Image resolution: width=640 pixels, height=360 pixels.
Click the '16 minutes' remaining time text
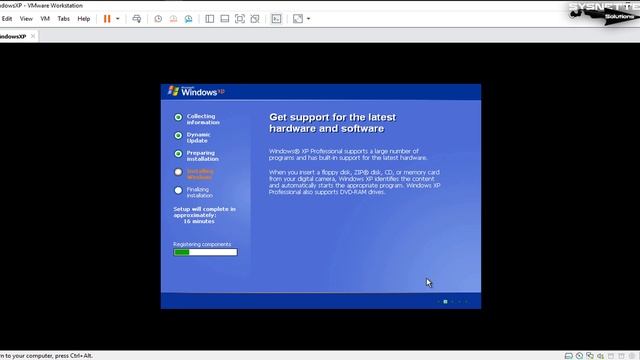(x=199, y=221)
